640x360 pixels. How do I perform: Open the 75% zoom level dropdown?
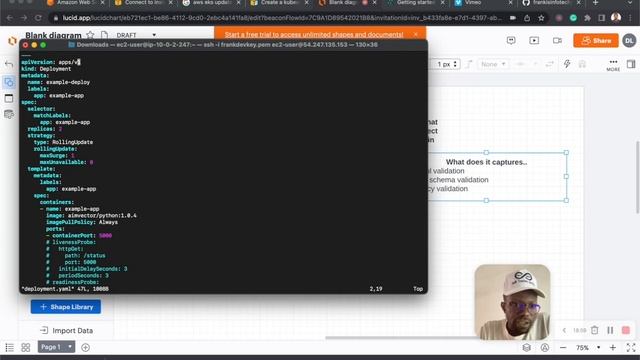coord(587,348)
